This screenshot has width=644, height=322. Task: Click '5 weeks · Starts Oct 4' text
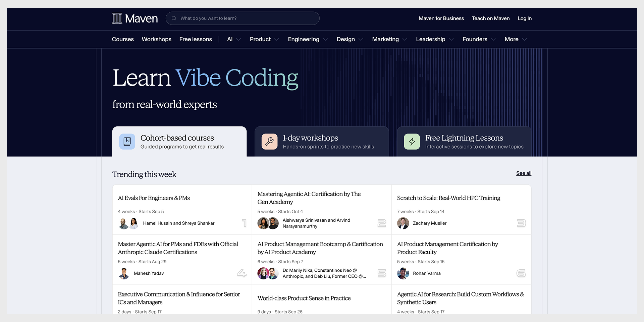click(x=280, y=212)
